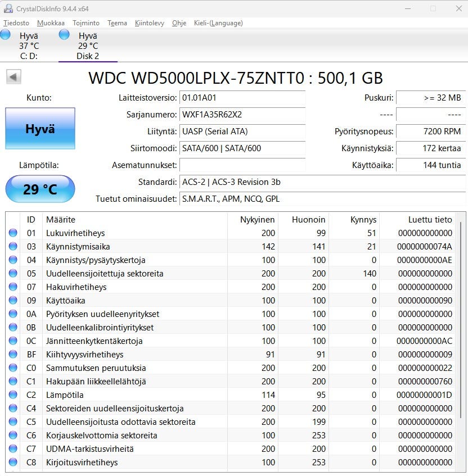Click the Sarjanumero field WXF1A35R62X2

[x=242, y=115]
